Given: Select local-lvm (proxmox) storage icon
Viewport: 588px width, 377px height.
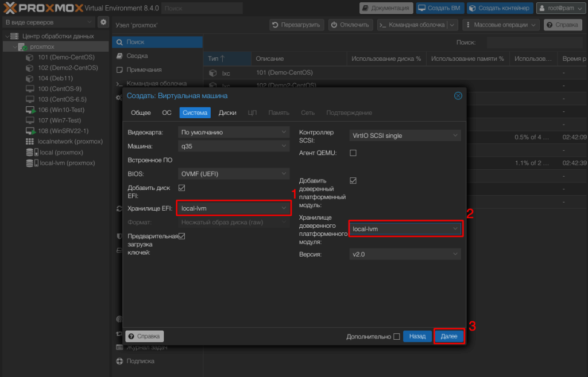Looking at the screenshot, I should 30,163.
